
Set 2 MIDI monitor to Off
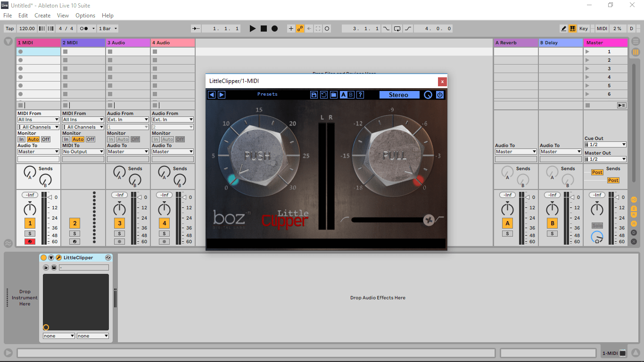[x=91, y=140]
